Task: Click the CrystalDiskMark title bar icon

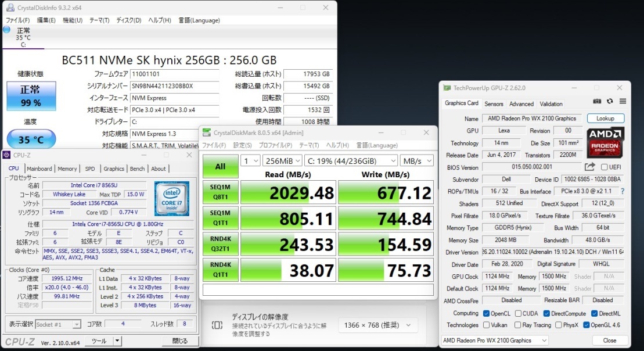Action: pyautogui.click(x=207, y=132)
